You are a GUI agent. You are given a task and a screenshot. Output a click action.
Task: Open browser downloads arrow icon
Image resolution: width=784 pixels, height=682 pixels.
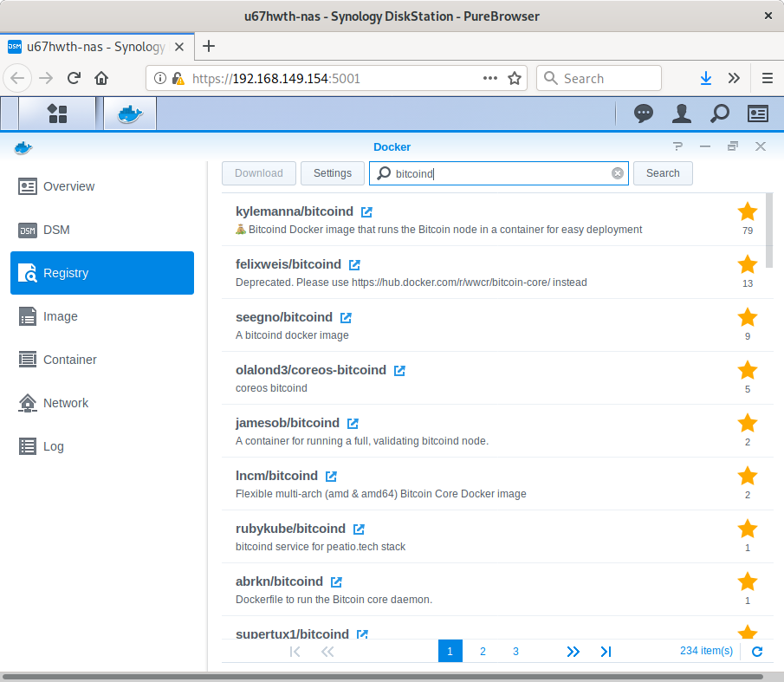pyautogui.click(x=705, y=78)
